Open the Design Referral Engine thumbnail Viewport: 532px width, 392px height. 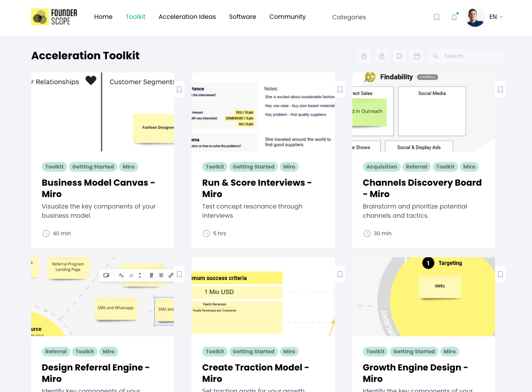tap(102, 297)
